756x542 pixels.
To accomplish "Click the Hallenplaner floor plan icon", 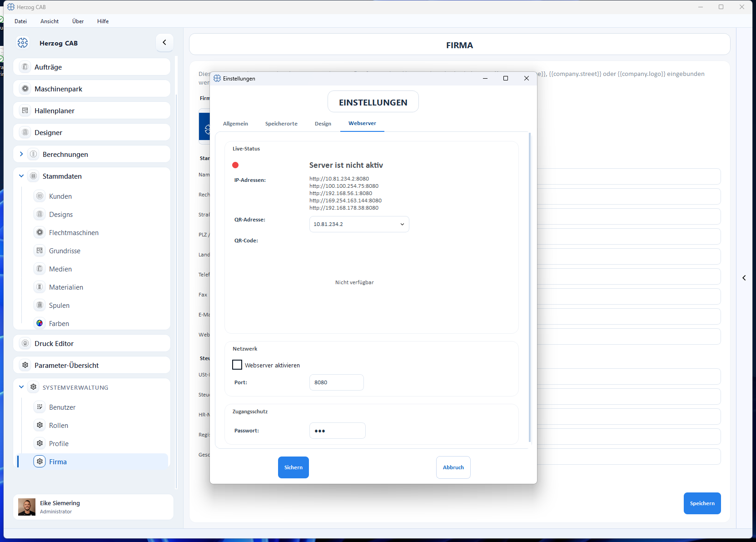I will click(x=25, y=110).
